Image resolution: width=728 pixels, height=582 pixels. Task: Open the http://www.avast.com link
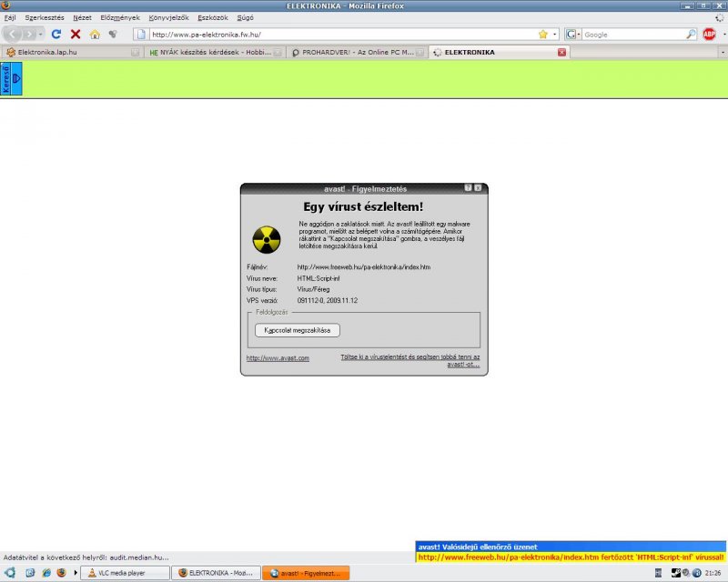pyautogui.click(x=278, y=357)
